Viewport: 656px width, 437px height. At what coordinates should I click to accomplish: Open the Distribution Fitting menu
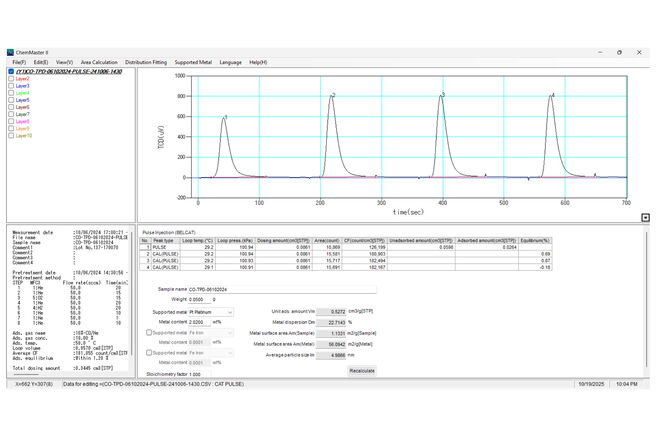[146, 62]
